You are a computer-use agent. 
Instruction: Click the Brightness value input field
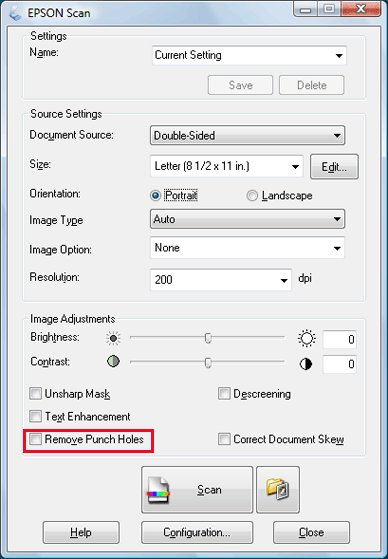[x=339, y=339]
